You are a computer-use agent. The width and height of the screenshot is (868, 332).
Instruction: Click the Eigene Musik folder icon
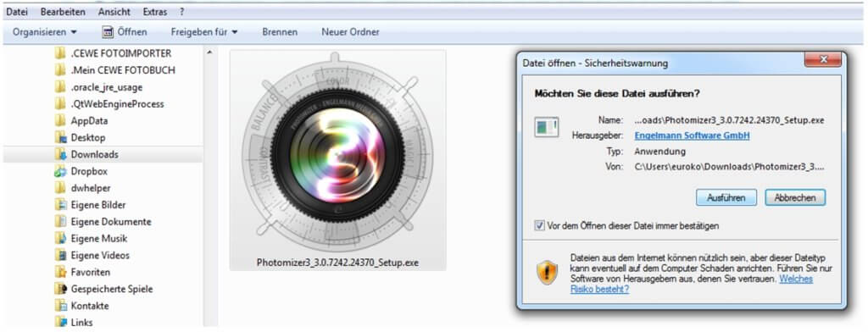pyautogui.click(x=60, y=239)
